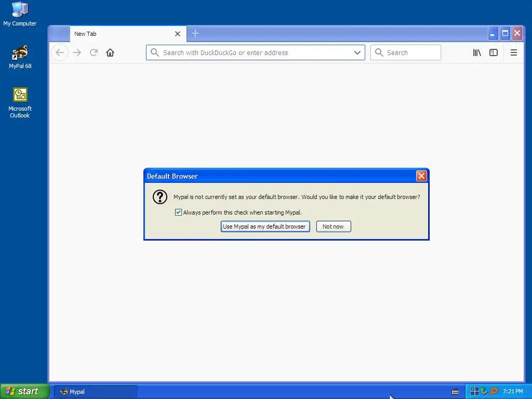The height and width of the screenshot is (399, 532).
Task: Open My Computer desktop icon
Action: pyautogui.click(x=20, y=14)
